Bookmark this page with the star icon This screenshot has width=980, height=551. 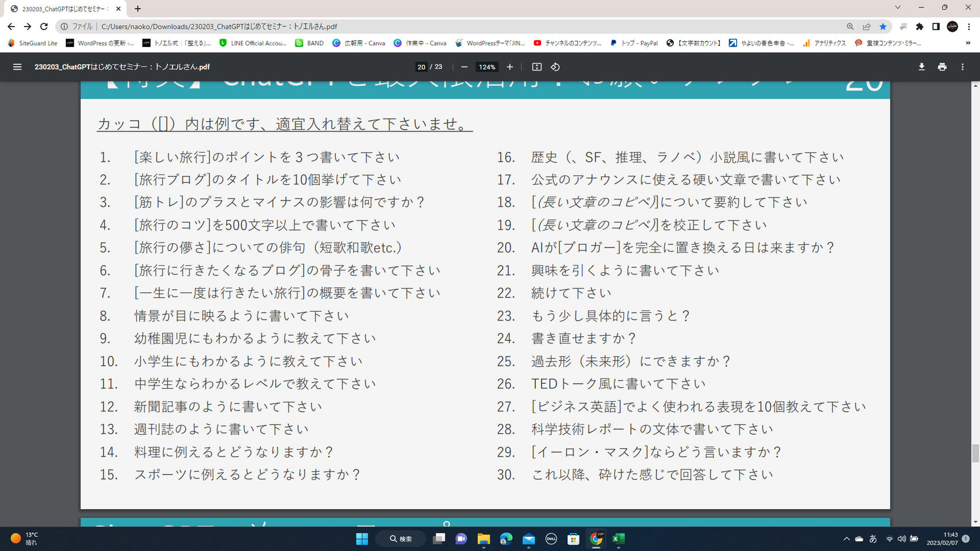pos(883,27)
